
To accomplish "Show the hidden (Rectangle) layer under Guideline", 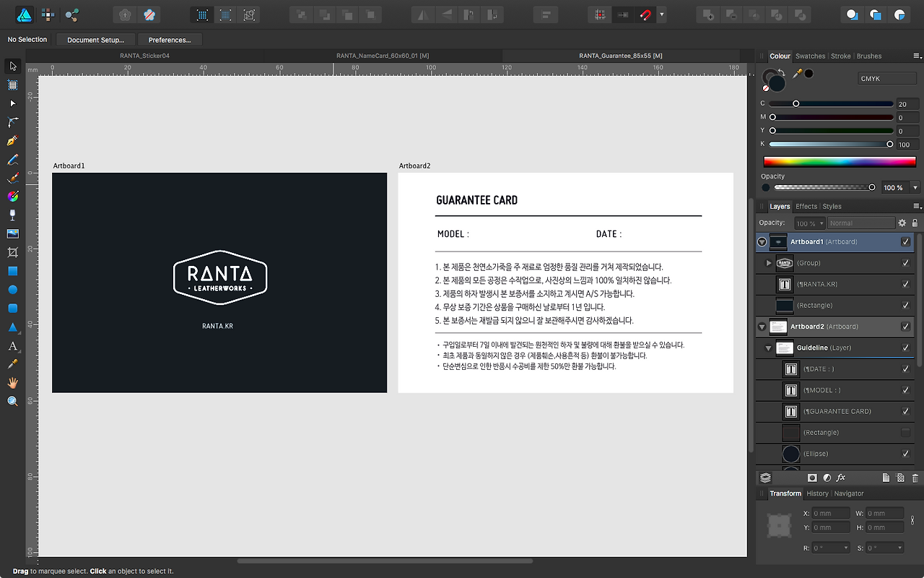I will pyautogui.click(x=905, y=432).
